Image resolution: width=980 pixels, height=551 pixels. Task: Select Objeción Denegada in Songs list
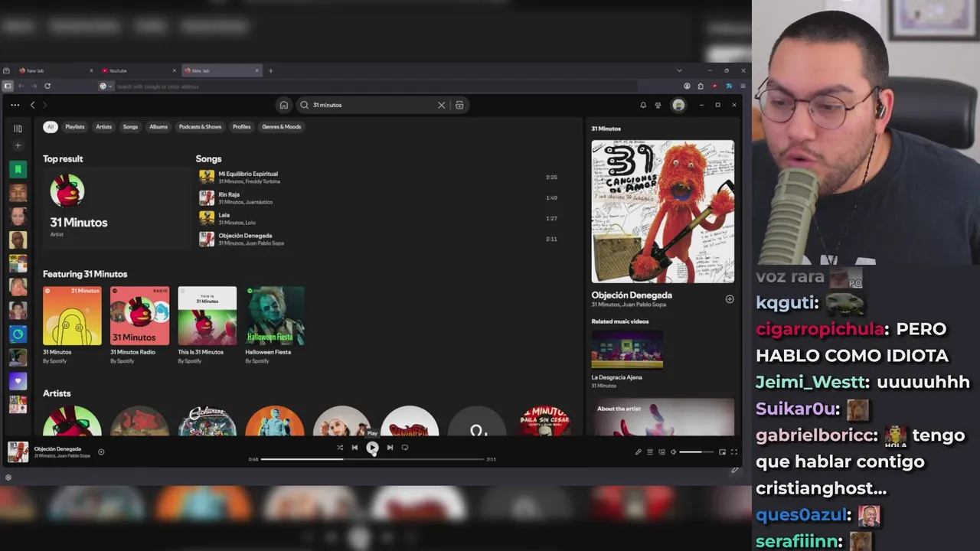[x=378, y=239]
